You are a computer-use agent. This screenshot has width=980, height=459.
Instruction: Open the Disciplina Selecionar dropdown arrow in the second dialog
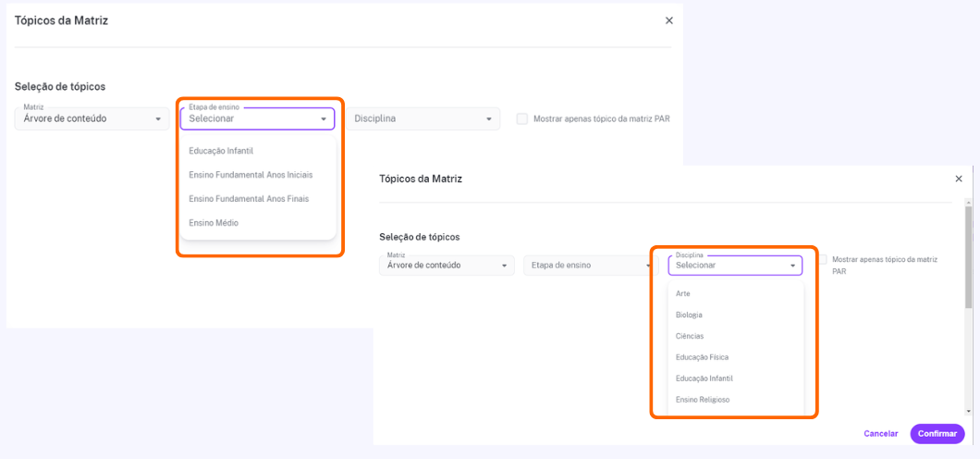tap(792, 266)
